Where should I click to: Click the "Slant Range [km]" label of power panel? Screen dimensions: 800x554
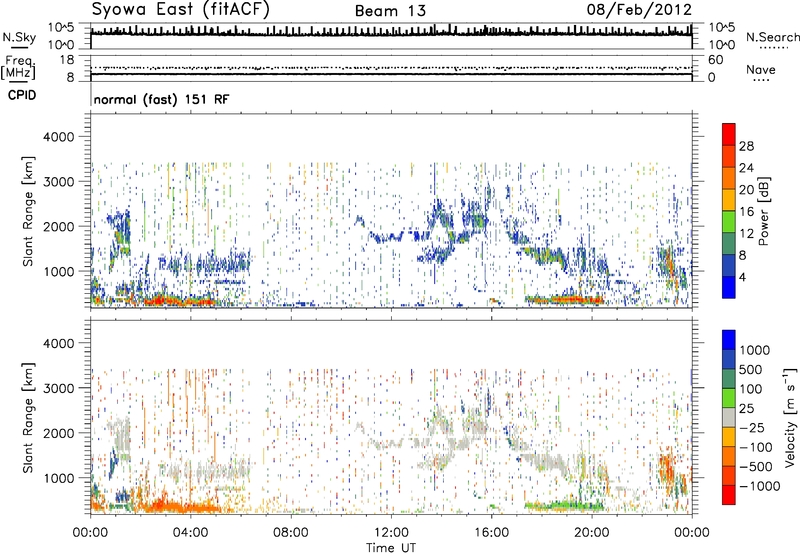click(28, 211)
